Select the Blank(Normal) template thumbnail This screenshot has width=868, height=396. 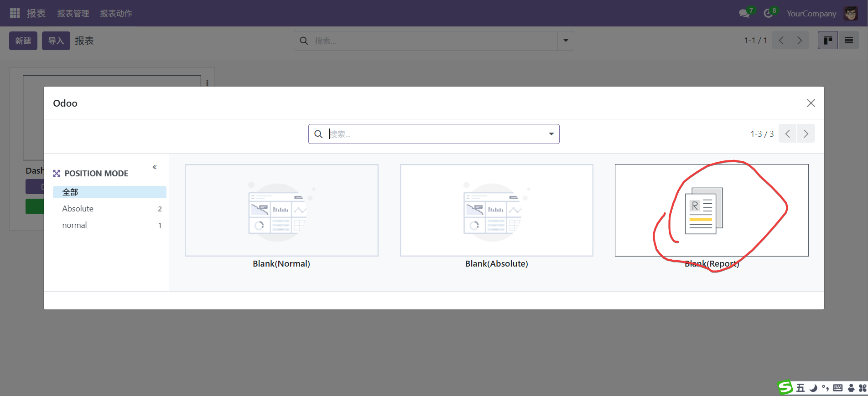281,211
